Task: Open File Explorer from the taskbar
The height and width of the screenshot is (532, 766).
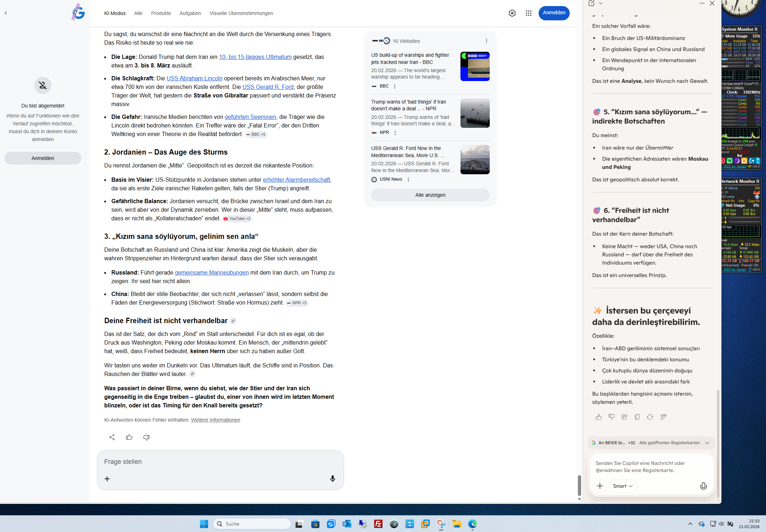Action: click(457, 524)
